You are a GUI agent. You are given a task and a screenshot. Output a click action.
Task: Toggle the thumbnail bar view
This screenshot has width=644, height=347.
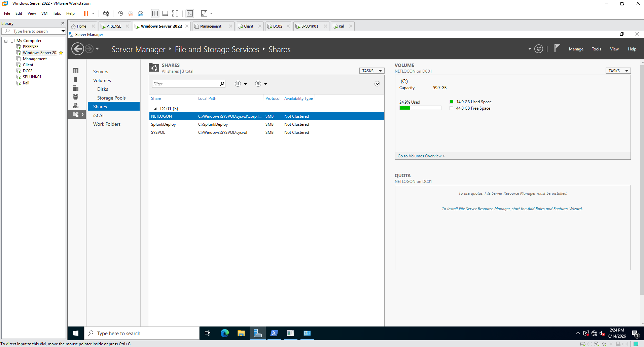(x=165, y=13)
